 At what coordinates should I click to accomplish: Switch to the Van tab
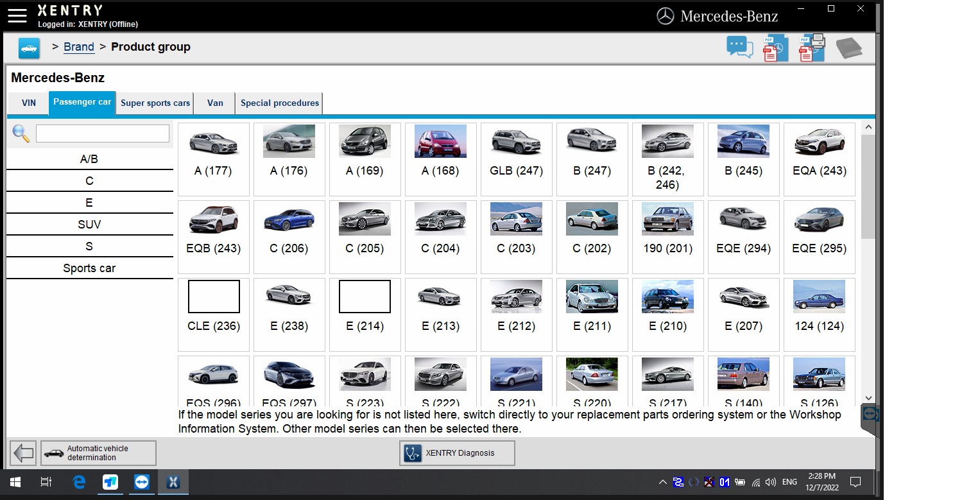pyautogui.click(x=215, y=103)
